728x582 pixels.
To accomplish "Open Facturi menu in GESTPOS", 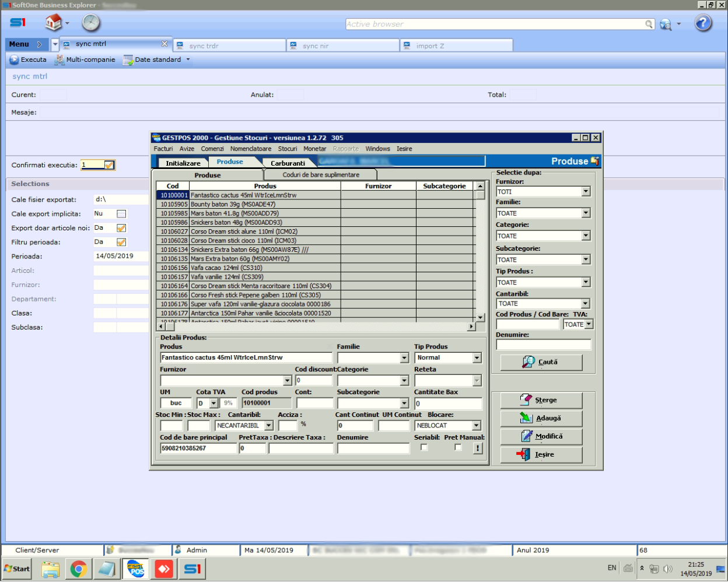I will [163, 149].
